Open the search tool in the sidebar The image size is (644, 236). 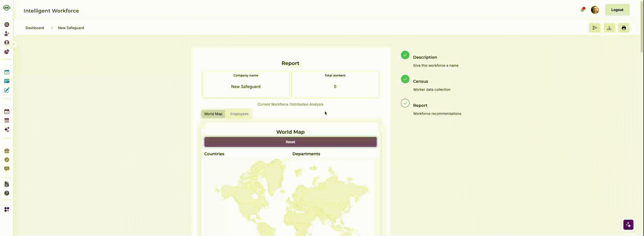[7, 25]
